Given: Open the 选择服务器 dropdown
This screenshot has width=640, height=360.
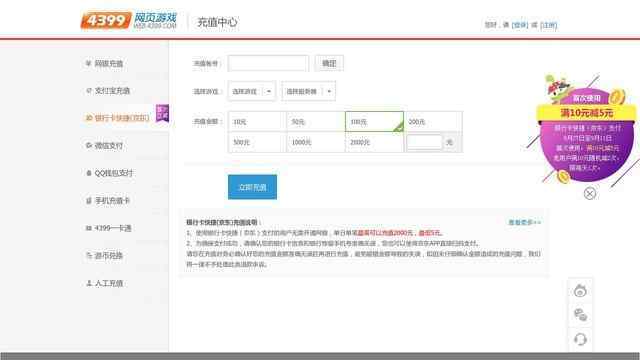Looking at the screenshot, I should point(308,91).
